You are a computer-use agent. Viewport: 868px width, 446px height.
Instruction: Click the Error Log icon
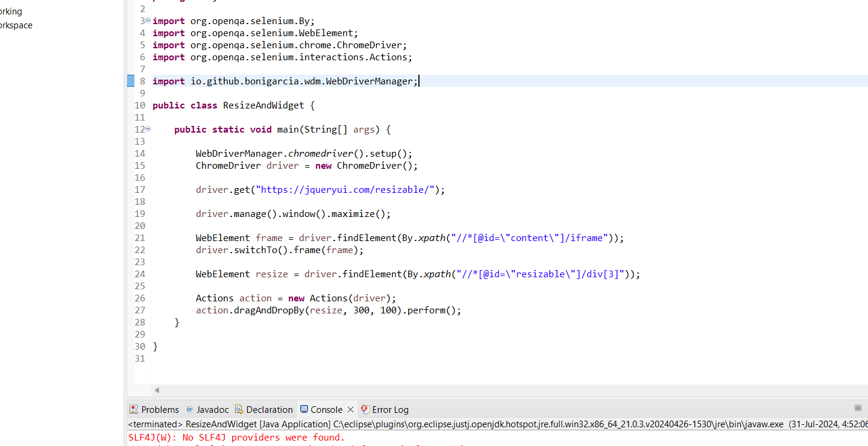pos(365,409)
